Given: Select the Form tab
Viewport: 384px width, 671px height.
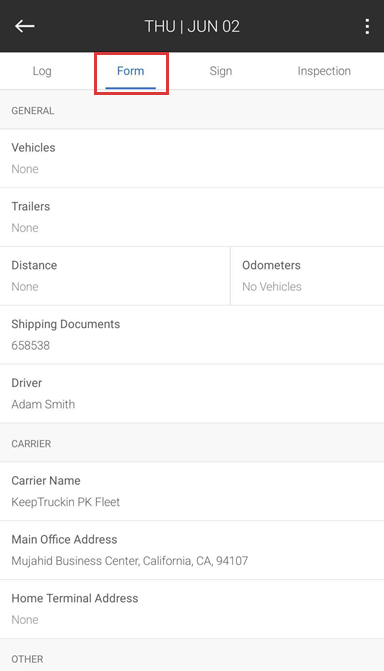Looking at the screenshot, I should click(x=131, y=71).
